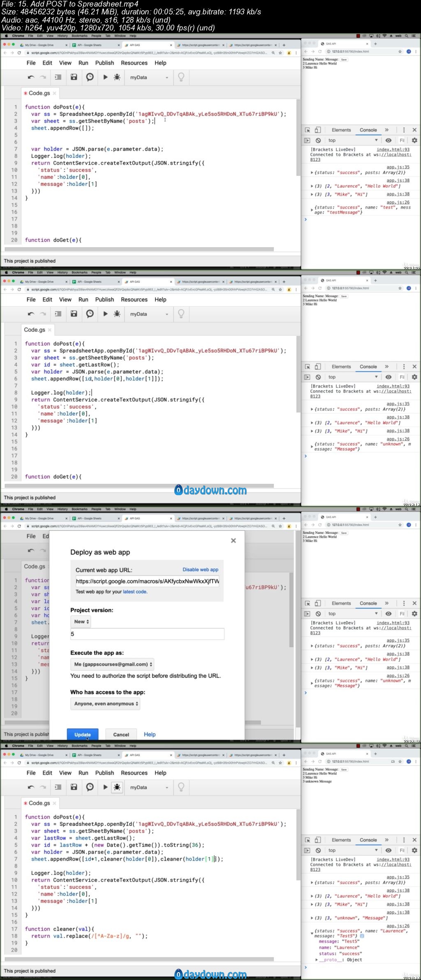Image resolution: width=421 pixels, height=980 pixels.
Task: Click Save icon above the cleaner function code
Action: tap(74, 787)
